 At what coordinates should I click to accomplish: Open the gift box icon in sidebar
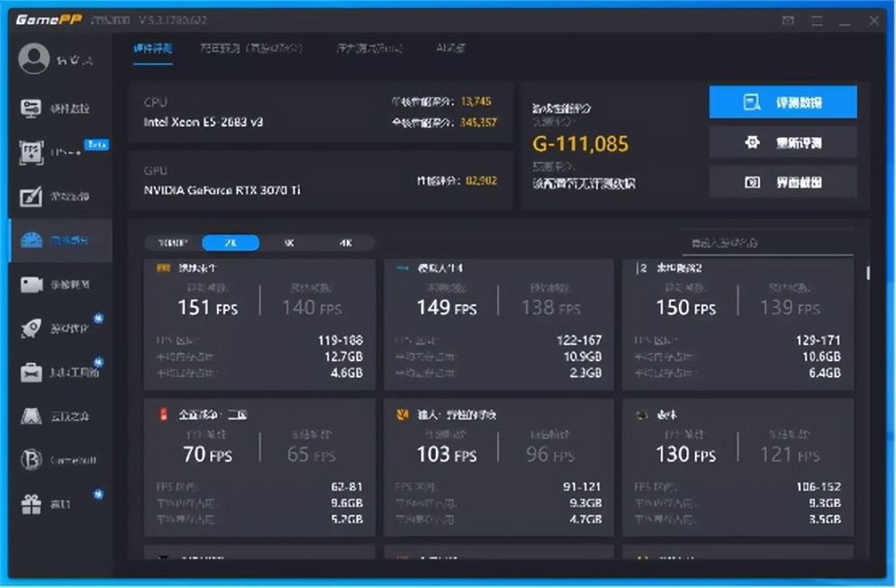[x=31, y=503]
